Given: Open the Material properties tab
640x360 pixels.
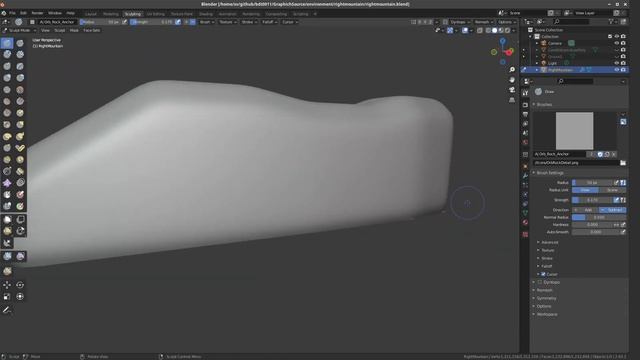Looking at the screenshot, I should click(x=525, y=222).
